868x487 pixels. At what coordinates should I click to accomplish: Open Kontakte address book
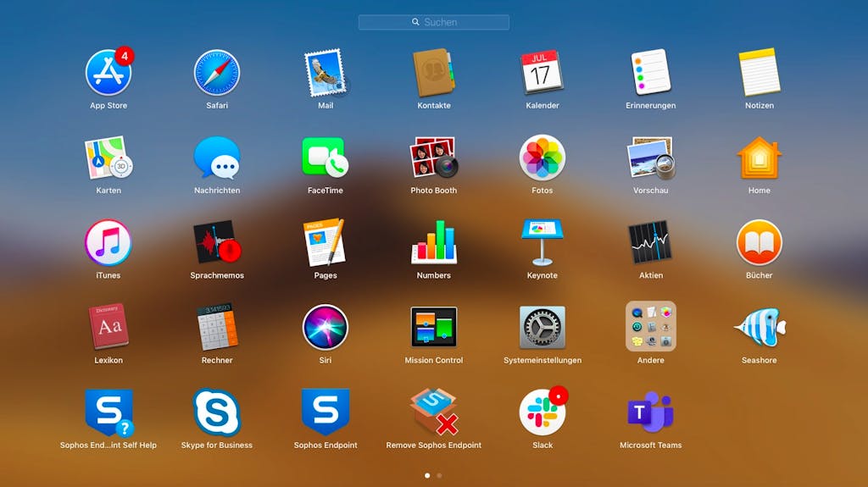[x=434, y=73]
